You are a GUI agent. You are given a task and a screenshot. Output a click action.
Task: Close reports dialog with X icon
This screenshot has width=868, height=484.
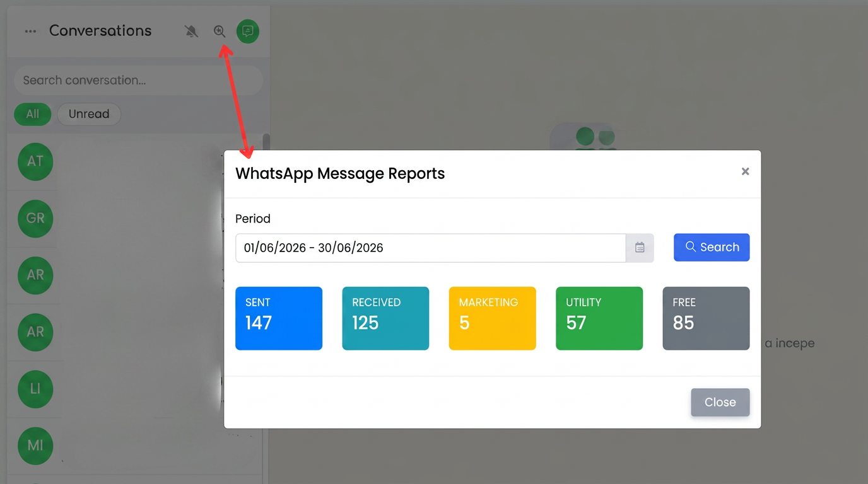745,171
